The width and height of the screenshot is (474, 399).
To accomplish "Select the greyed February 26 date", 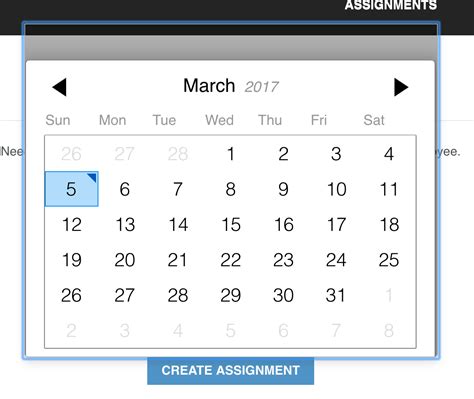I will (71, 154).
